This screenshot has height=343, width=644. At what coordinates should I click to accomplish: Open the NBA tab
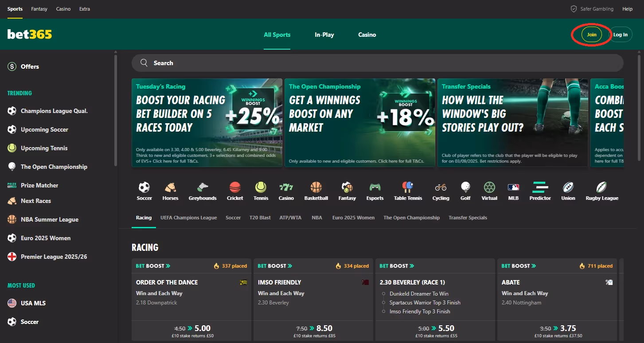317,218
